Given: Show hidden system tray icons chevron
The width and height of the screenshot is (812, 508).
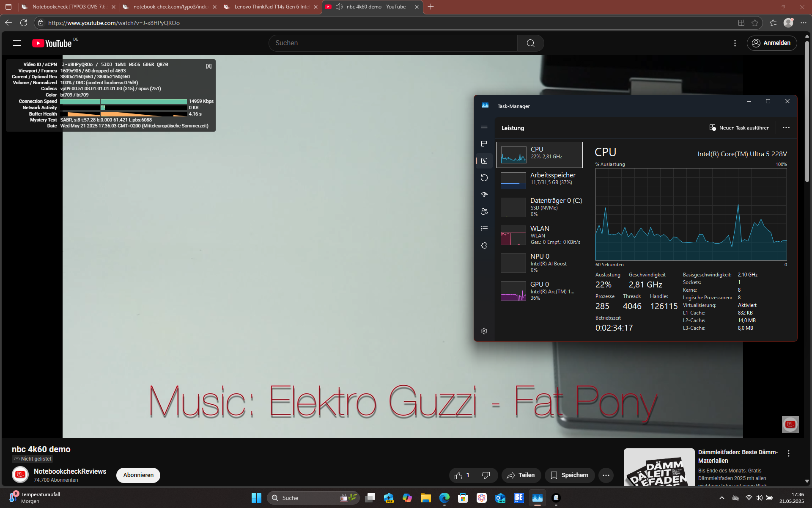Looking at the screenshot, I should click(x=721, y=498).
